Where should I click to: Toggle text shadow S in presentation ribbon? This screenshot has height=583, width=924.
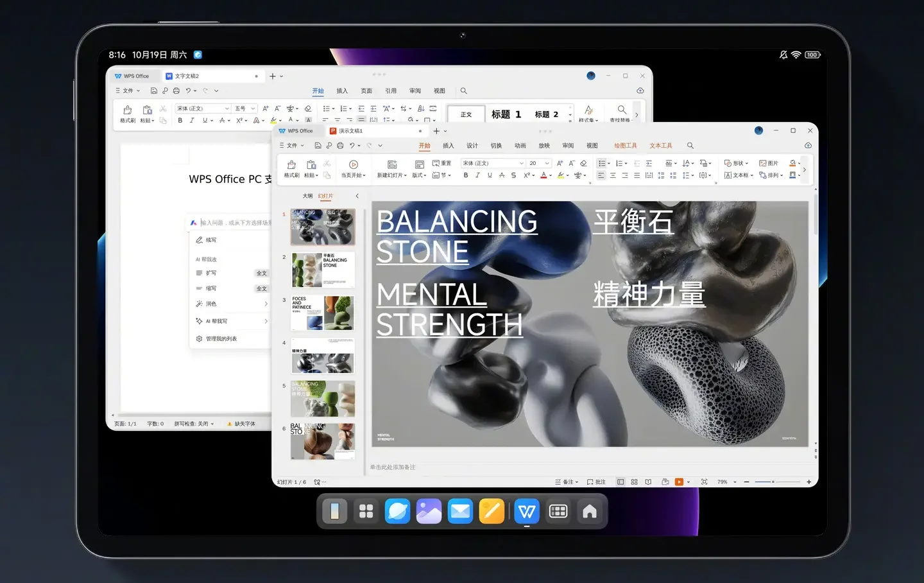513,175
